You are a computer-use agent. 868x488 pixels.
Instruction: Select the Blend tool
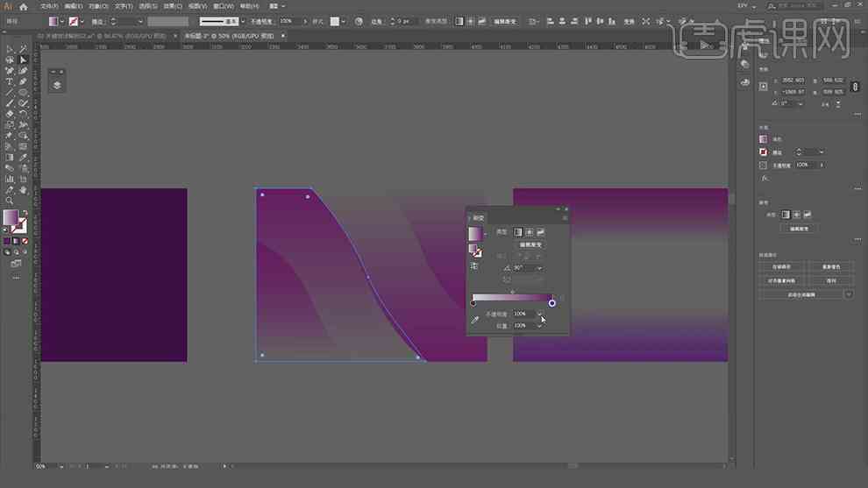click(x=10, y=168)
